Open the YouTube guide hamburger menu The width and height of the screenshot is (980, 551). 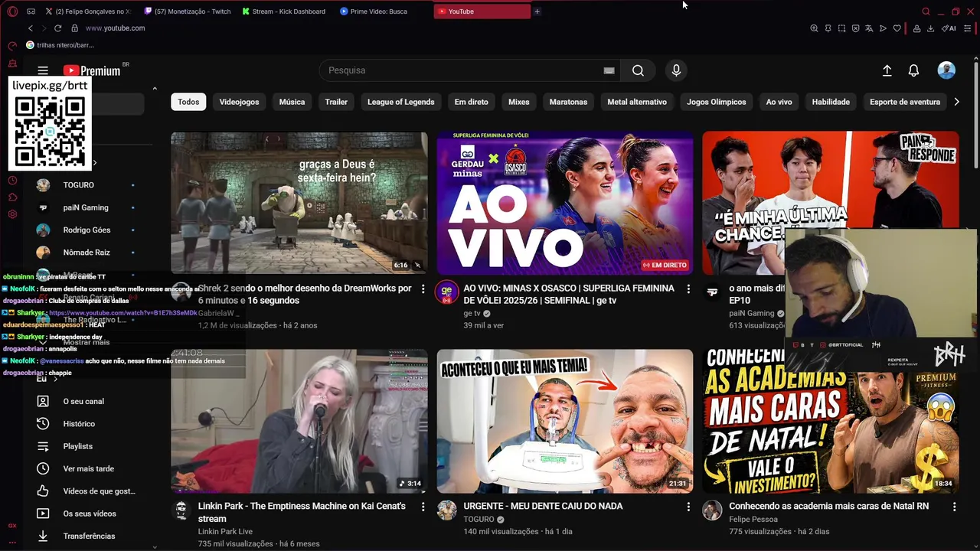43,70
